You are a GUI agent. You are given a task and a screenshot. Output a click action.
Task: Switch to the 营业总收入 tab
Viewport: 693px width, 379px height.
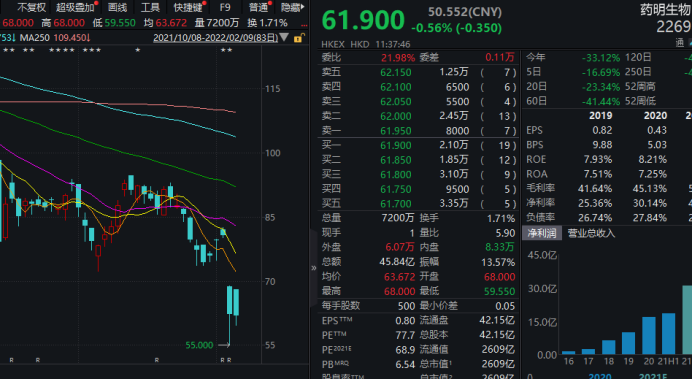591,233
